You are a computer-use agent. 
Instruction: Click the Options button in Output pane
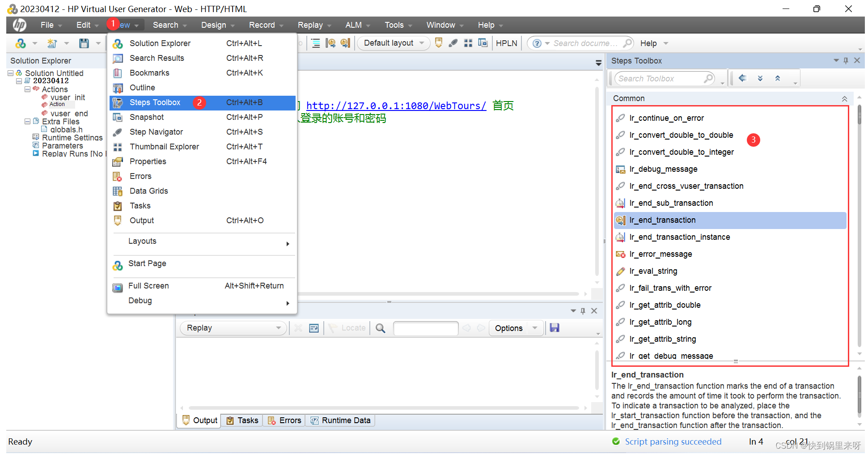point(509,328)
